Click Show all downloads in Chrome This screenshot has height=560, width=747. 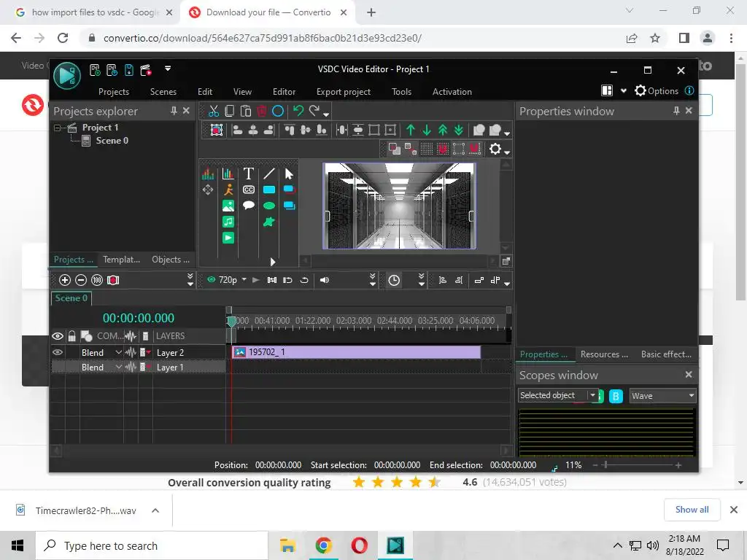[x=692, y=510]
